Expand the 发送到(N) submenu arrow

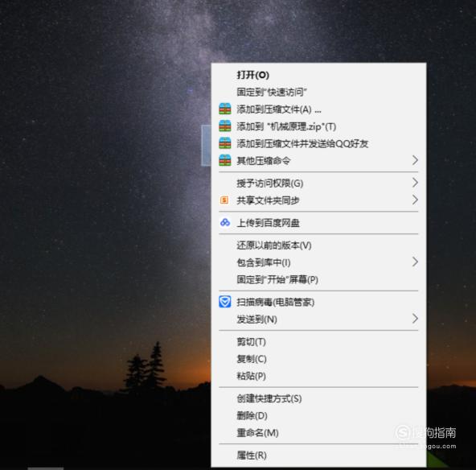tap(415, 319)
